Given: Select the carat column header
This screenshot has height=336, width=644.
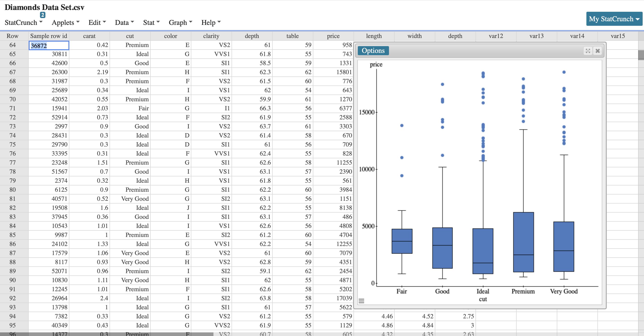Looking at the screenshot, I should pyautogui.click(x=89, y=36).
